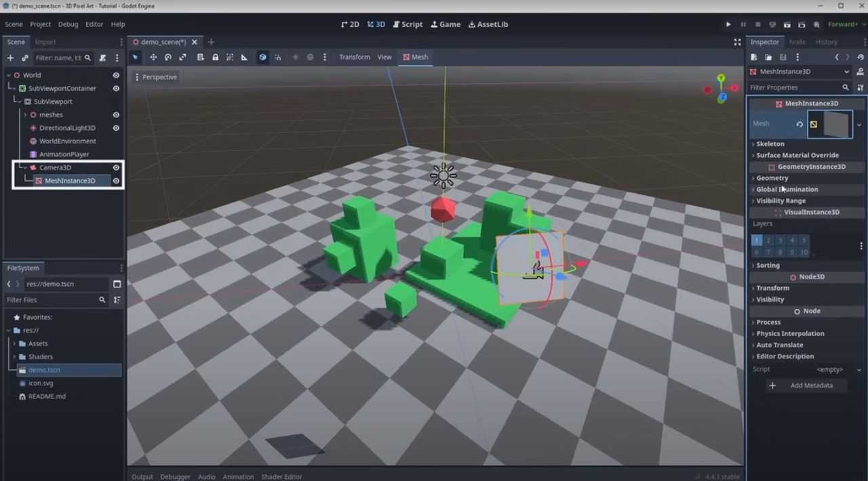Expand the Skeleton section
This screenshot has height=481, width=868.
pos(806,144)
